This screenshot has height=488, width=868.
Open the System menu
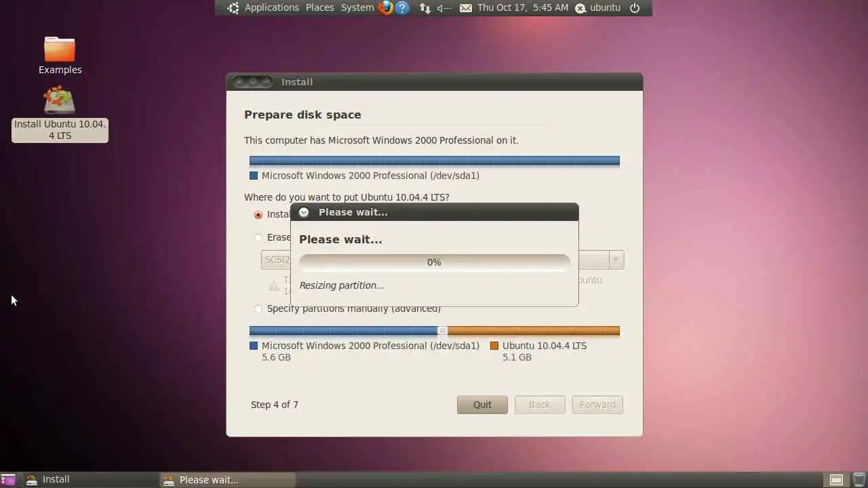(x=357, y=7)
